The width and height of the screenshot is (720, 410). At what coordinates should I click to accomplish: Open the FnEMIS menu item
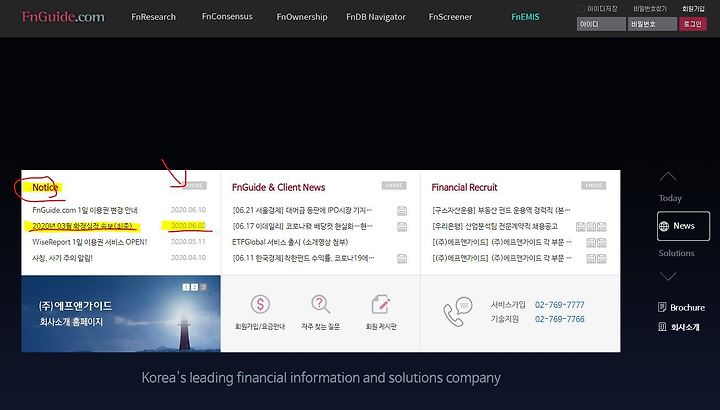coord(525,17)
